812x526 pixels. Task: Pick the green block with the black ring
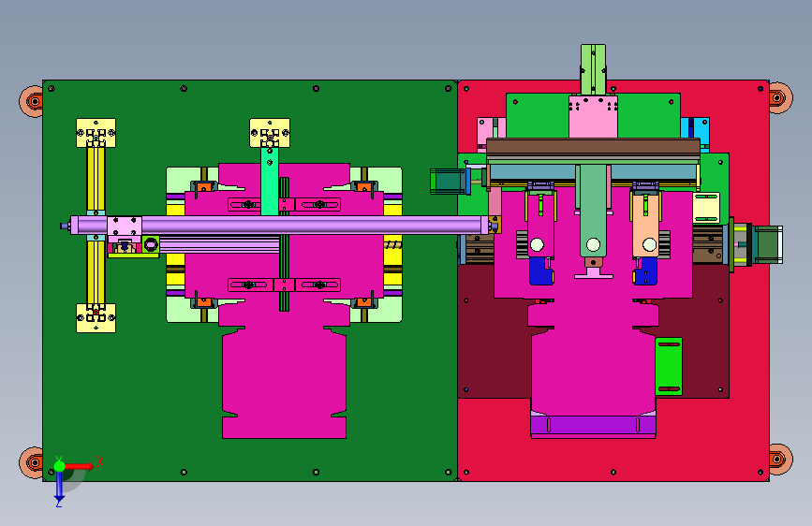tap(151, 243)
